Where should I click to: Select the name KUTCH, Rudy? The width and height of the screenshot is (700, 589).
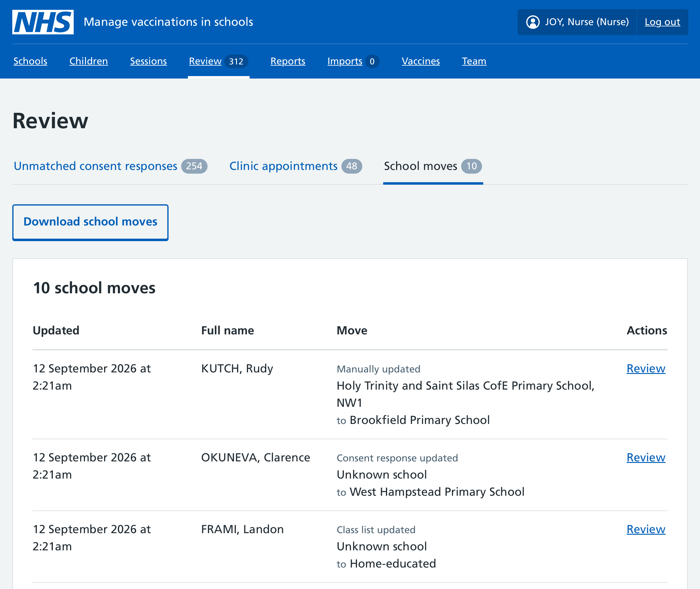[237, 368]
